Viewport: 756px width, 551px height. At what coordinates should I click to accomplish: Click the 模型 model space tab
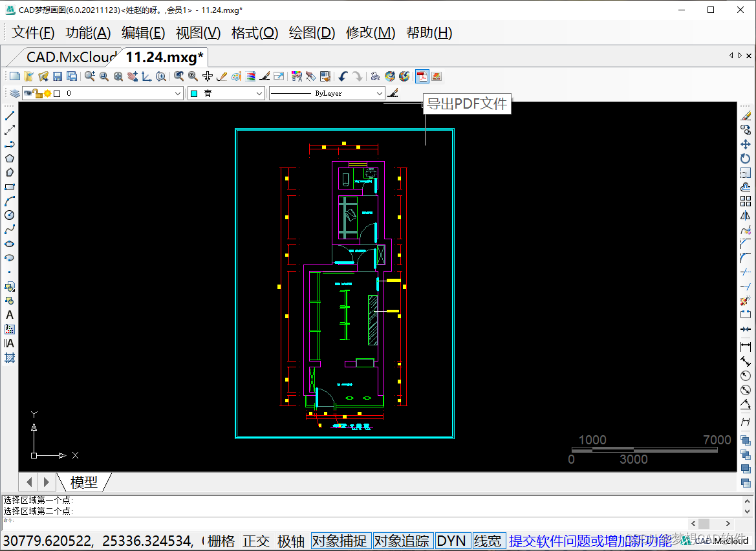click(84, 482)
